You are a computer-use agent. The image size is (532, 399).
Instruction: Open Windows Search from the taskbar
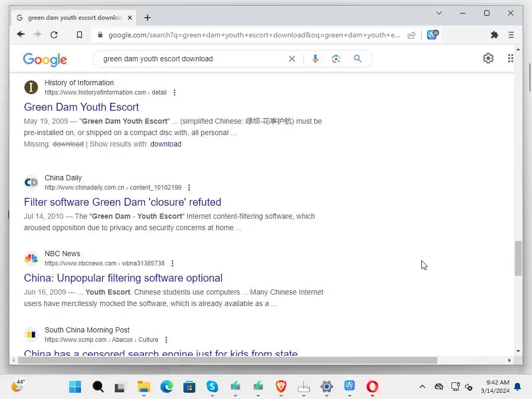[98, 387]
